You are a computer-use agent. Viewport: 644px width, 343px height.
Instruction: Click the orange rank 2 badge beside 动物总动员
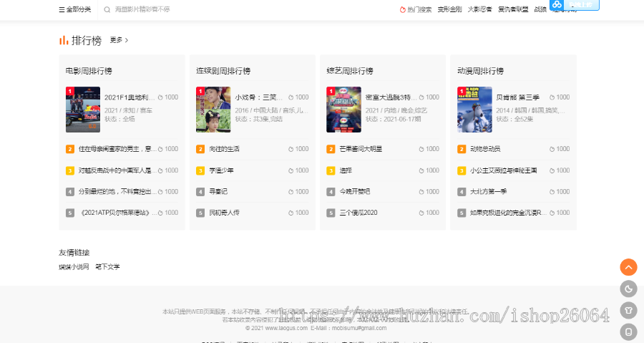(462, 149)
